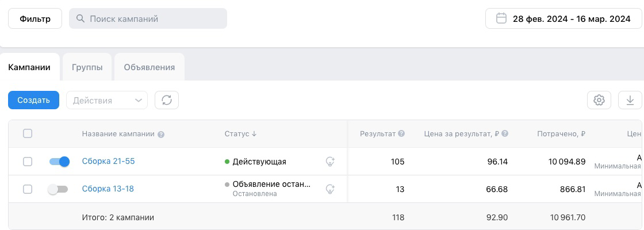Click help icon beside Результат column
Viewport: 644px width, 230px height.
click(x=401, y=134)
